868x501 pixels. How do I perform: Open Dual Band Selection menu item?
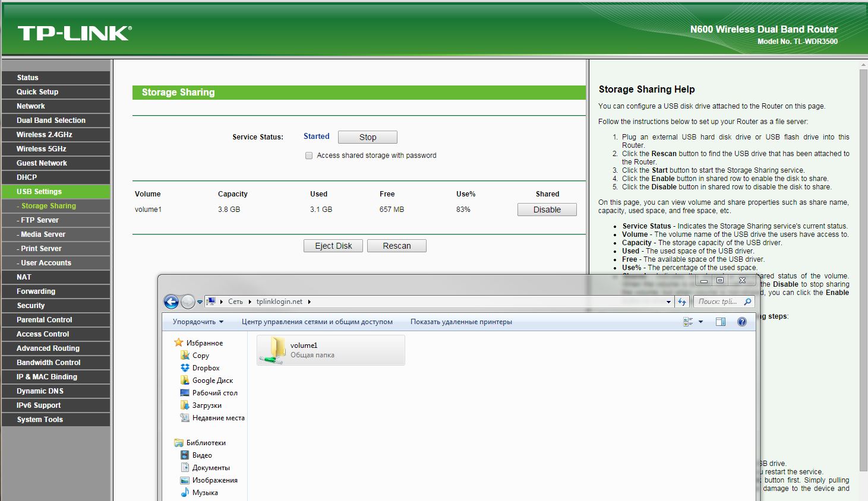click(x=56, y=121)
